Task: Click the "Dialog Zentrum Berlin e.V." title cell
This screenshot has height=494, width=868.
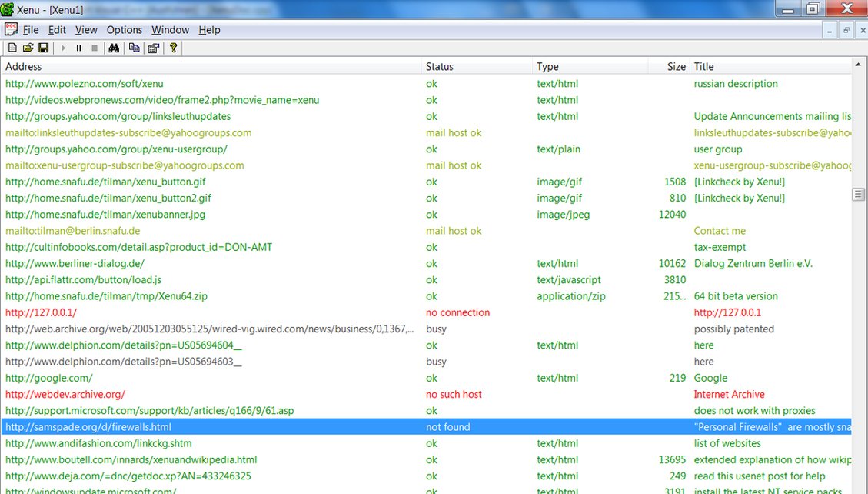Action: [753, 264]
